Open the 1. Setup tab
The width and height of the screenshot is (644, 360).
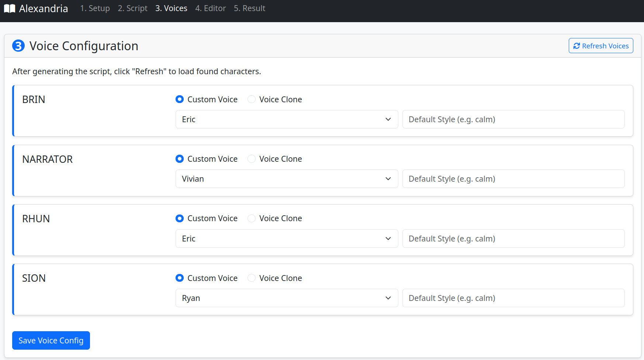(95, 8)
